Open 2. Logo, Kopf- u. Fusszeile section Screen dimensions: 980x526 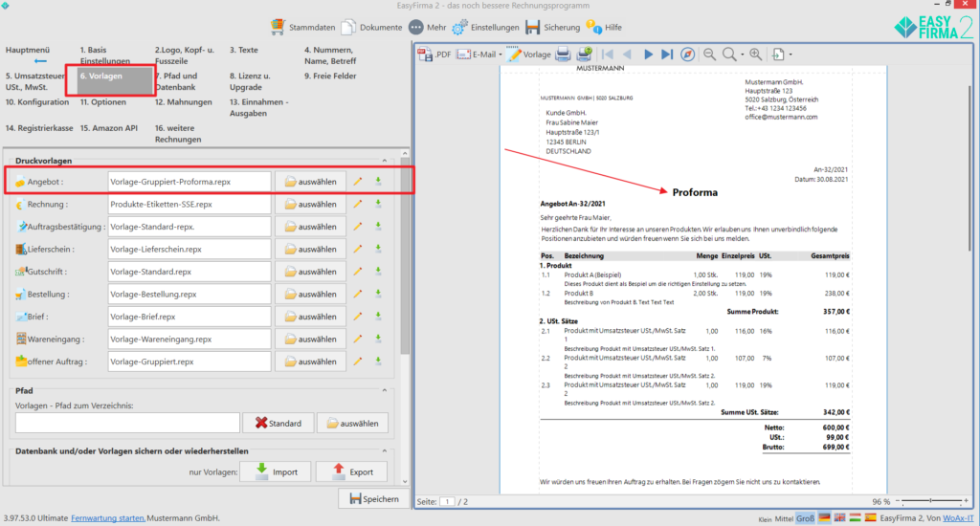pos(185,55)
